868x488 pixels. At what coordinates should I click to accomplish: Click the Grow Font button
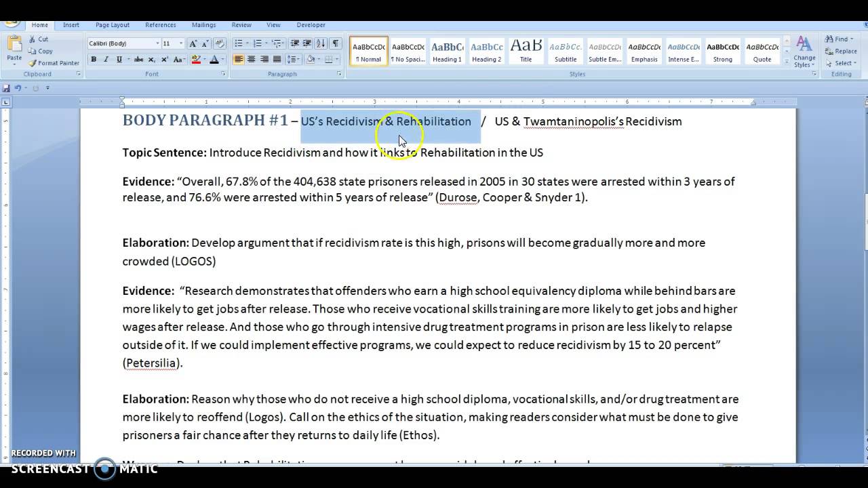click(193, 43)
